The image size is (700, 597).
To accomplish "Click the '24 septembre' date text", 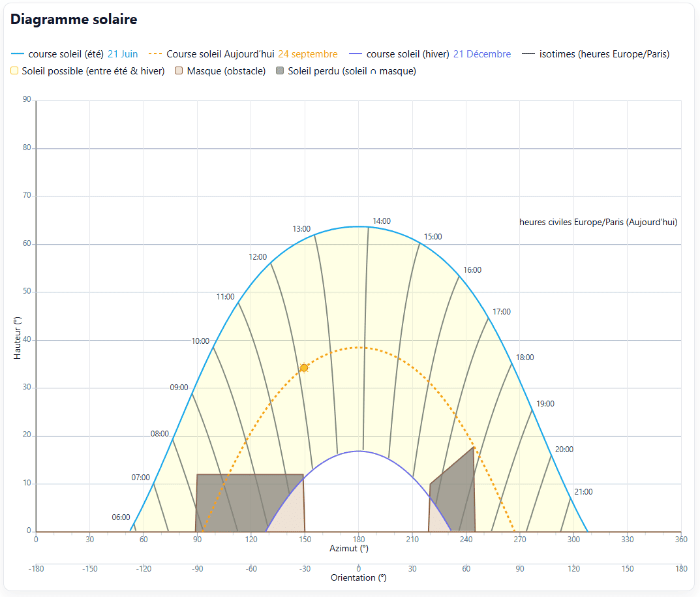I will [x=308, y=54].
